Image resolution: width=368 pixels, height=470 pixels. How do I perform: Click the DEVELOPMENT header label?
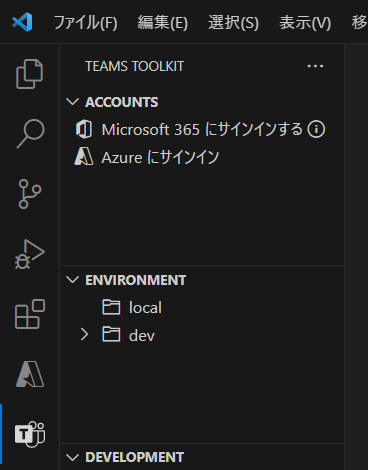[135, 457]
